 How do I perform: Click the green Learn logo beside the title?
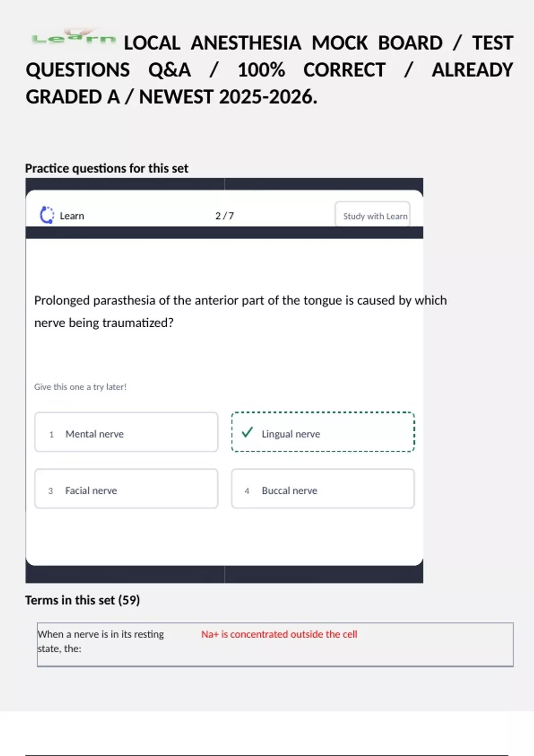(x=73, y=38)
